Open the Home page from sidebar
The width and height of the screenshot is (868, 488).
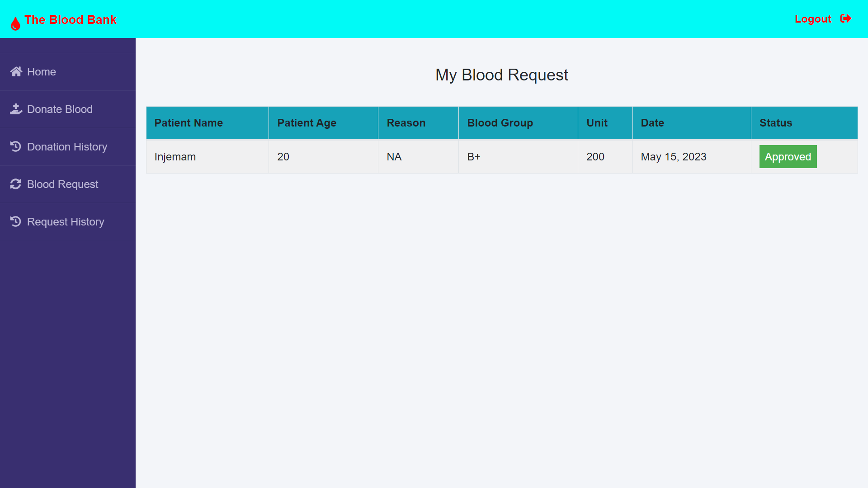click(41, 71)
